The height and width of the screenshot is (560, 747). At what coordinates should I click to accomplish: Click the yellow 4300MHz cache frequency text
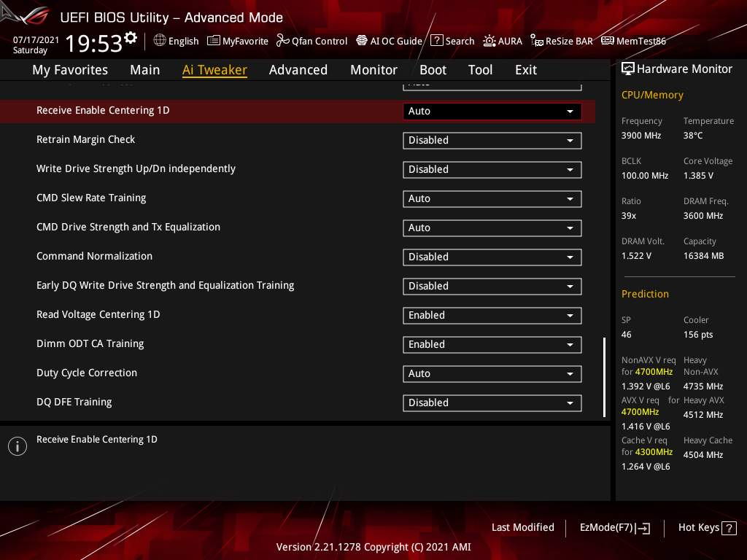pos(654,452)
